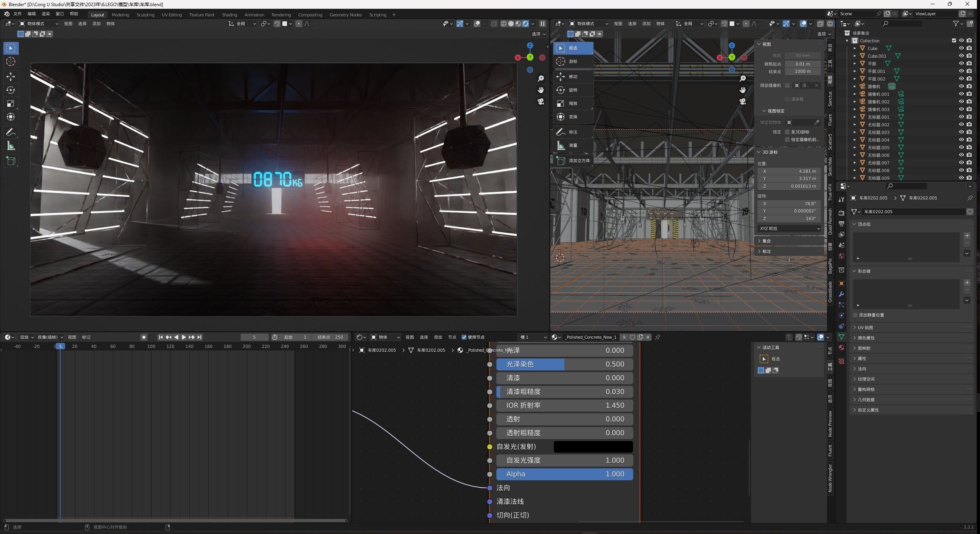Open Output properties tab icon

841,224
